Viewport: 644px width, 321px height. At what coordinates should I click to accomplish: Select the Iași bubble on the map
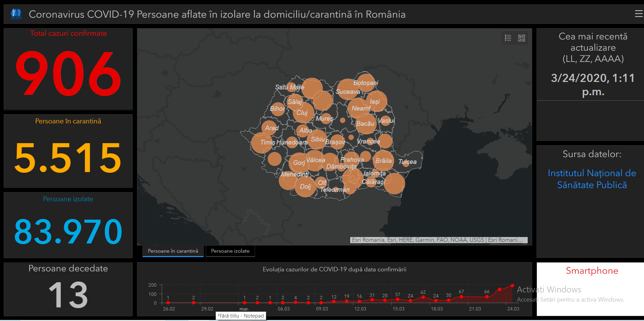[376, 101]
